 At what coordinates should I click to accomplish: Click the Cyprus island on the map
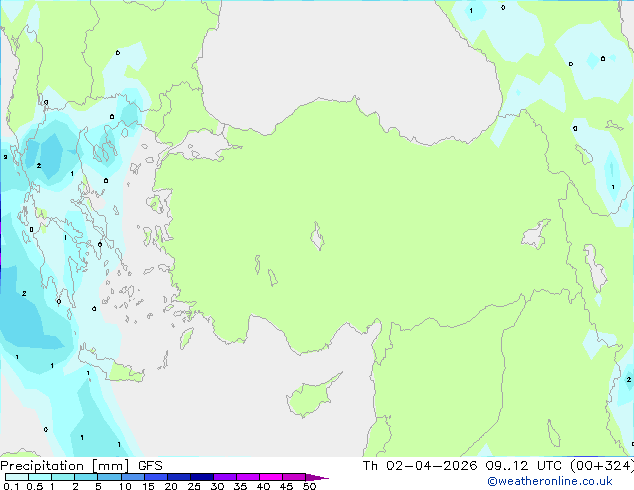[311, 396]
